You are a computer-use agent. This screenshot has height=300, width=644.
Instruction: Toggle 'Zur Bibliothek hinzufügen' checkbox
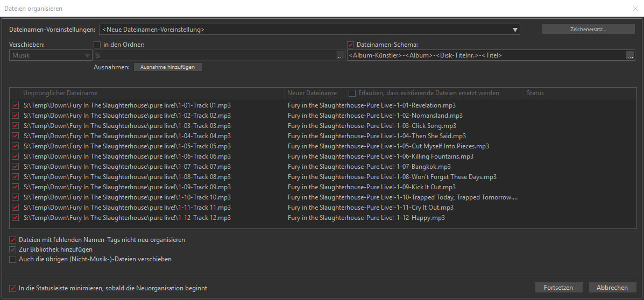pos(13,249)
